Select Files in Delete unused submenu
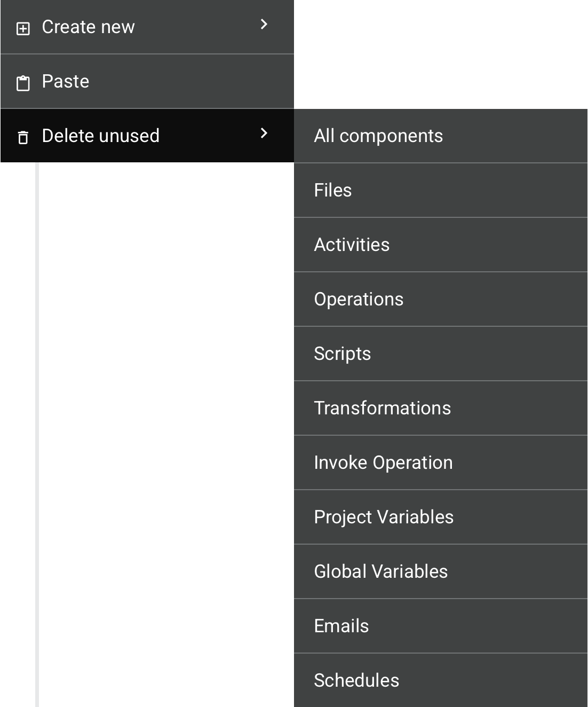This screenshot has width=588, height=707. (x=333, y=191)
